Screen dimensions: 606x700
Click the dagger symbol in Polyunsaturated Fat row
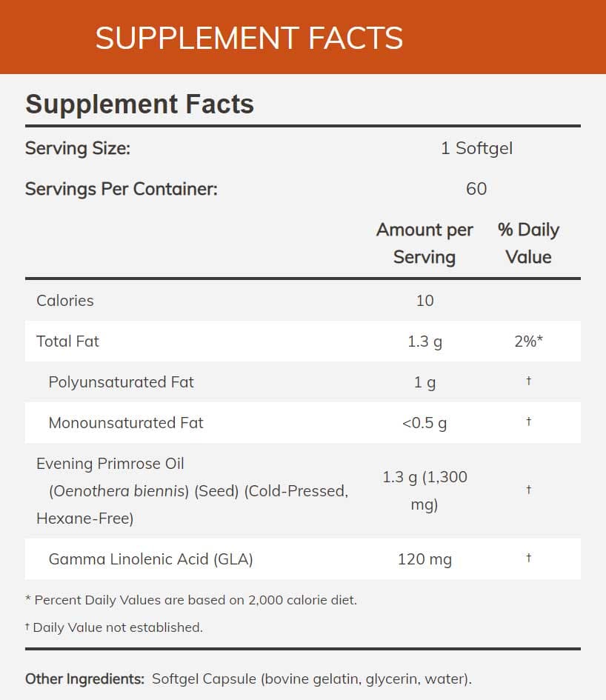click(528, 381)
